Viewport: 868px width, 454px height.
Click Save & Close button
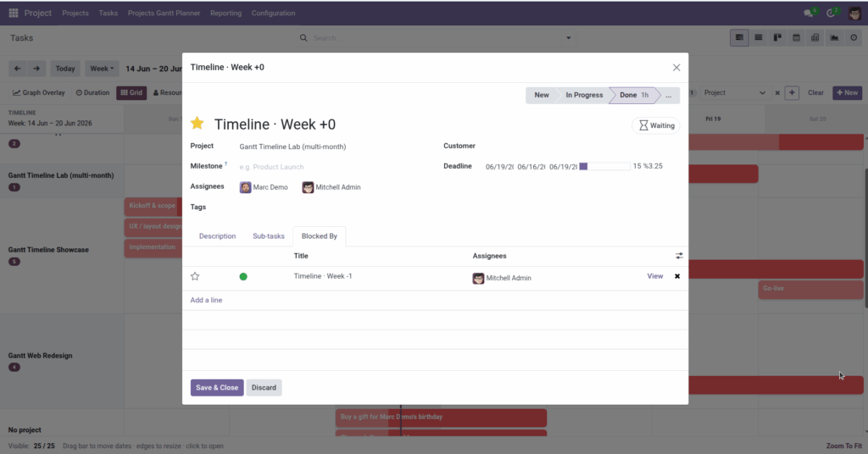click(217, 388)
